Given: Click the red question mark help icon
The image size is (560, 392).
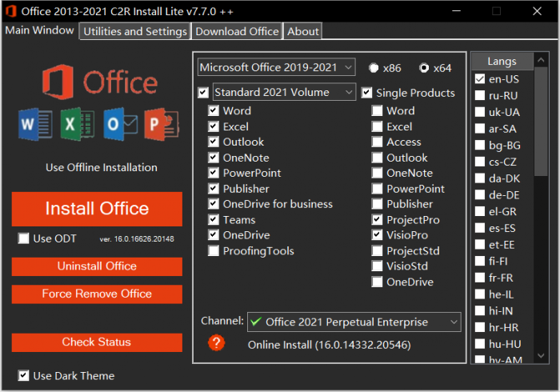Looking at the screenshot, I should 216,343.
